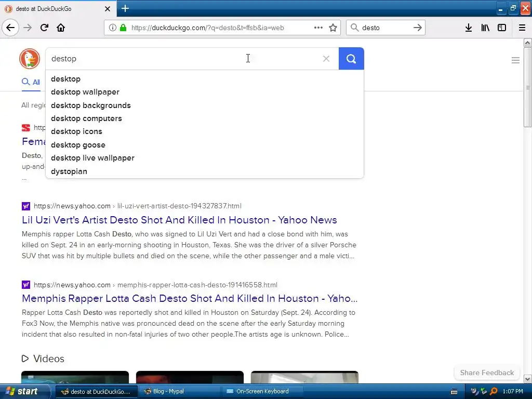
Task: Open the second video thumbnail
Action: (190, 377)
